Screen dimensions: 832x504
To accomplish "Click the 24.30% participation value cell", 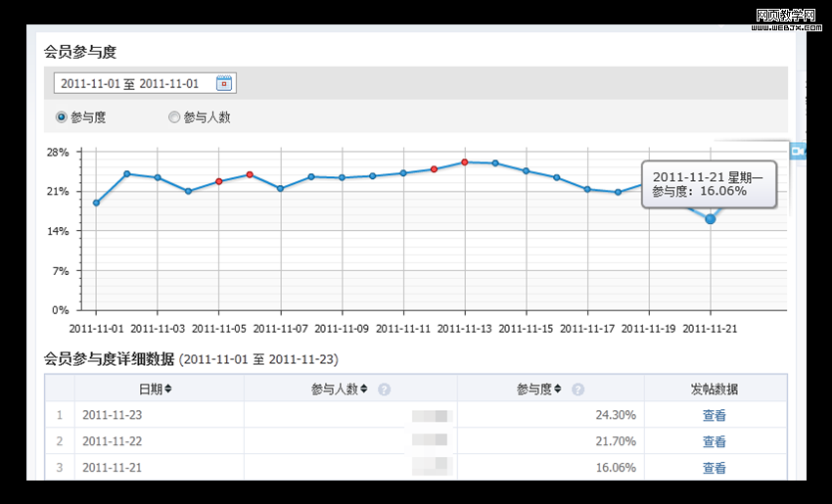I will (615, 415).
